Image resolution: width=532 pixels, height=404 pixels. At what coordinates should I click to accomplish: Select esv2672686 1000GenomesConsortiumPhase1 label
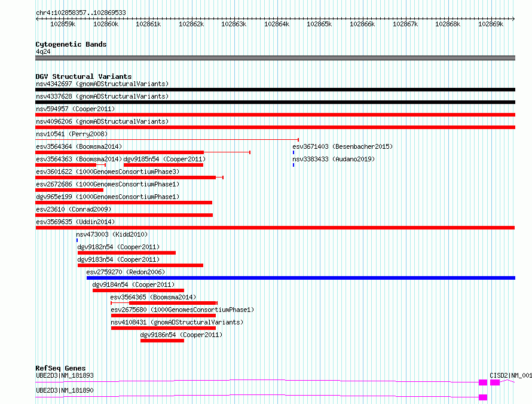pos(108,184)
